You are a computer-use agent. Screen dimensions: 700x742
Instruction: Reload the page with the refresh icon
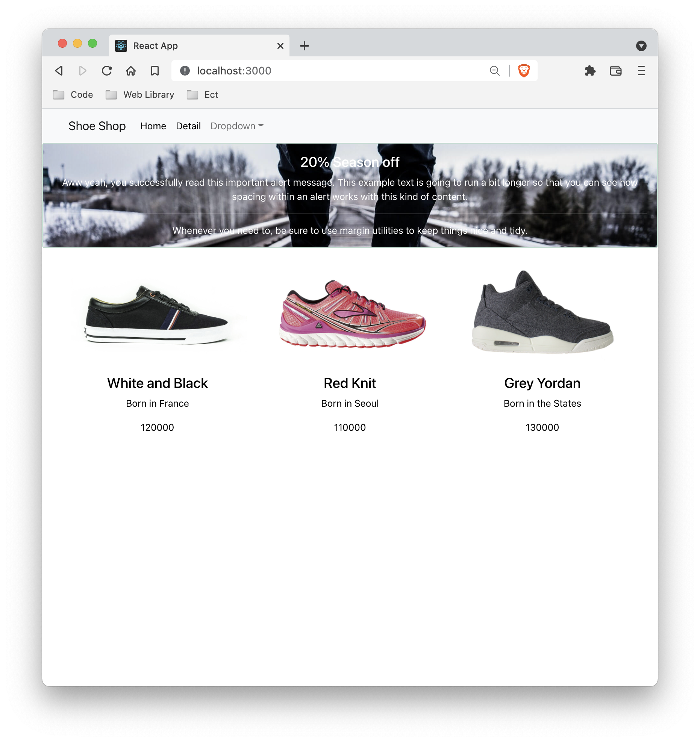107,71
